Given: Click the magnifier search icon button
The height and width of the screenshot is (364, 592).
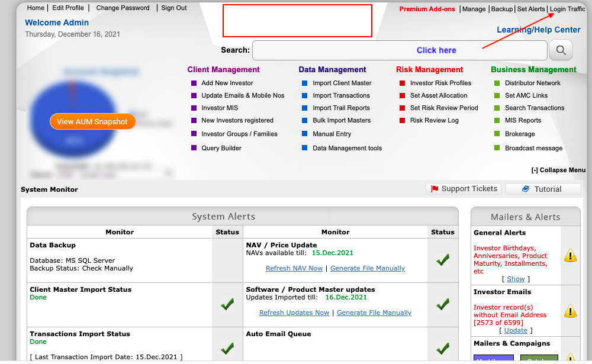Looking at the screenshot, I should point(561,50).
